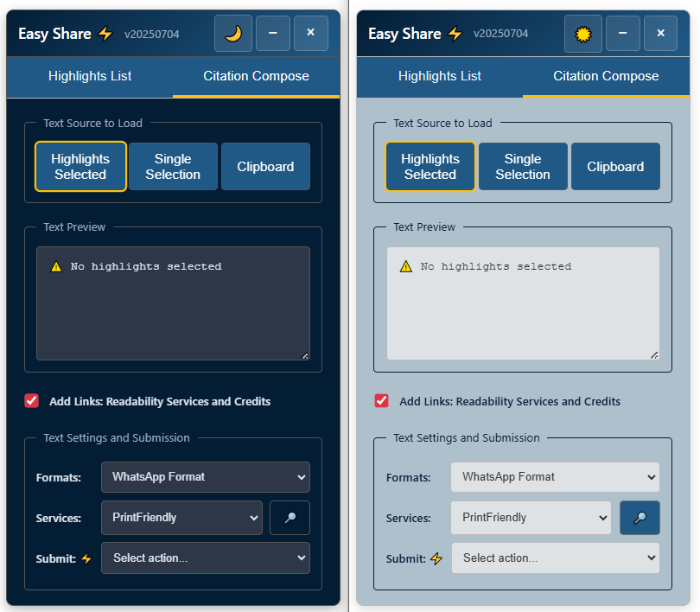Uncheck Add Links checkbox in light panel
Image resolution: width=700 pixels, height=612 pixels.
coord(382,401)
